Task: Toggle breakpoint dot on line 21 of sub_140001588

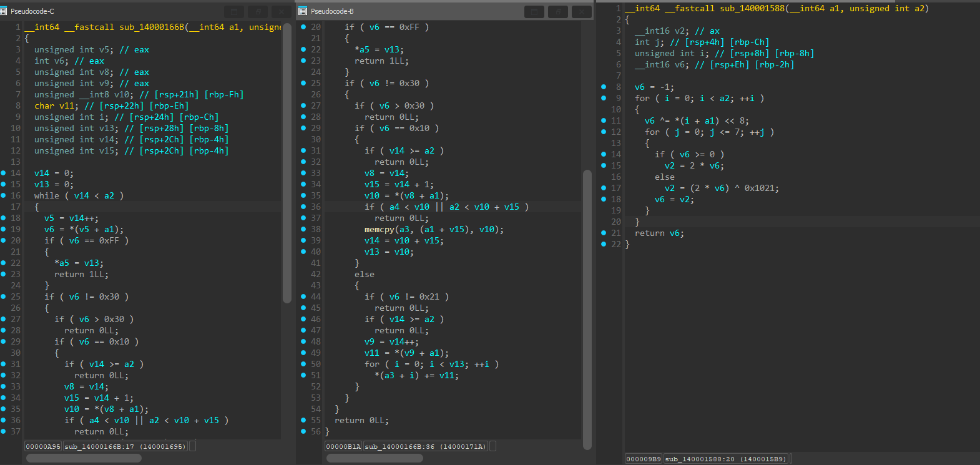Action: [604, 233]
